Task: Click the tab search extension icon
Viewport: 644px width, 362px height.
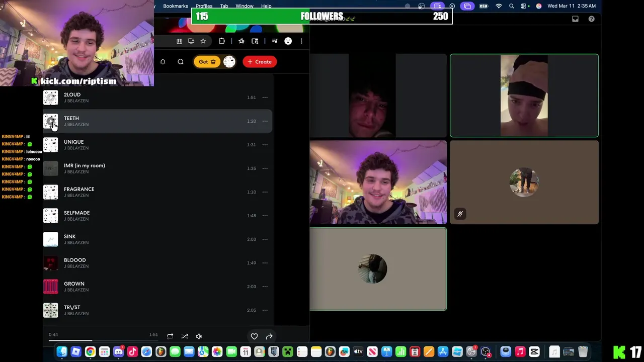Action: (255, 41)
